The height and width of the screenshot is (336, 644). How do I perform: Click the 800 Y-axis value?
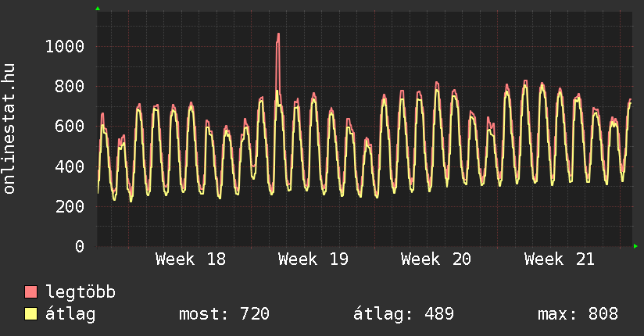coord(70,86)
